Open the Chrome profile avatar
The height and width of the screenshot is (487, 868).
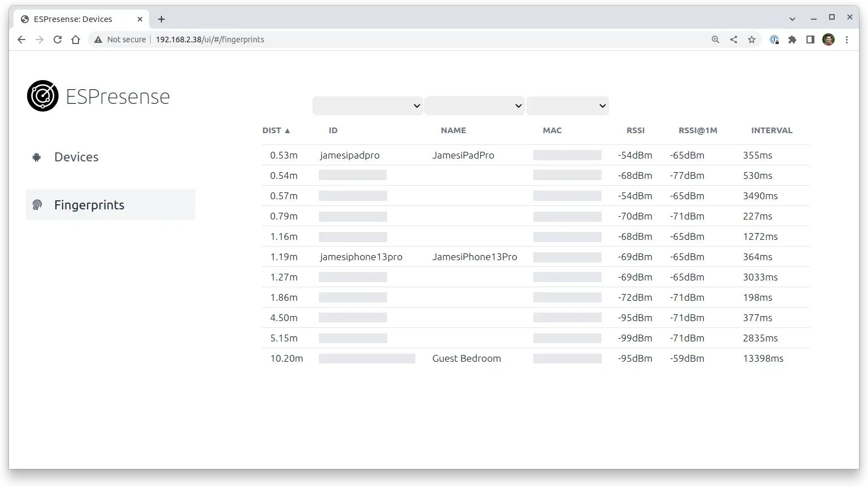pos(828,40)
